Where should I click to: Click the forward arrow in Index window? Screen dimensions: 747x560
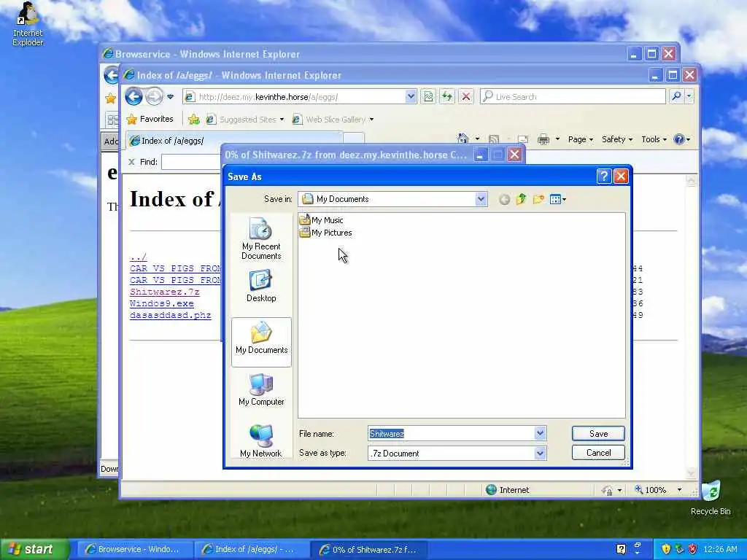coord(154,97)
